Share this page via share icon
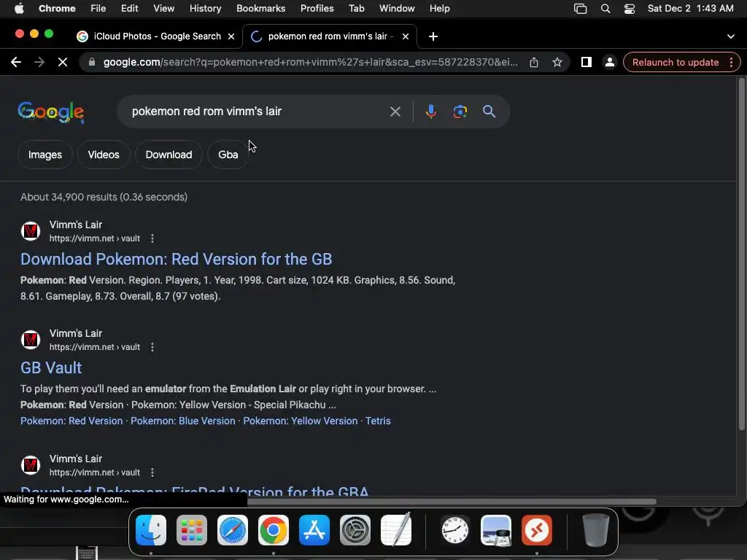Image resolution: width=747 pixels, height=560 pixels. pos(534,63)
